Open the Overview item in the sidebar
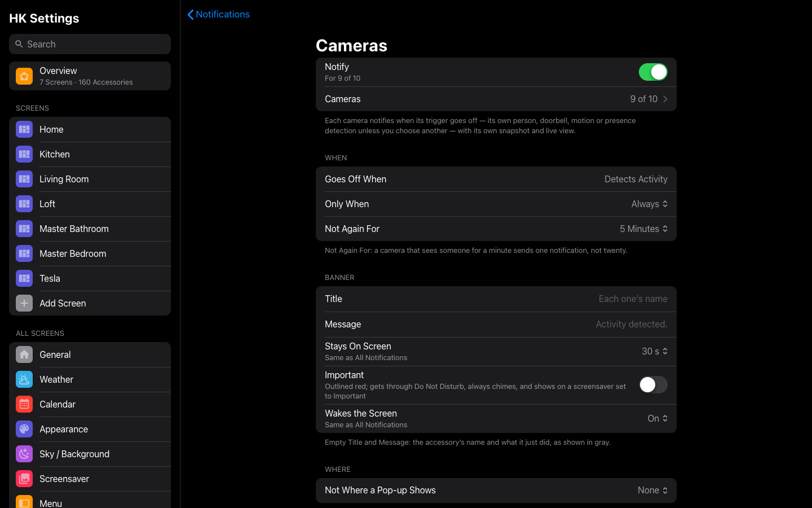This screenshot has height=508, width=812. (90, 76)
